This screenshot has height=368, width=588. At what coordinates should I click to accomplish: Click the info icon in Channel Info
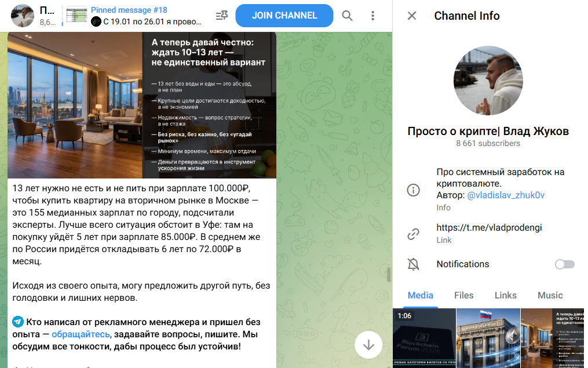coord(414,190)
